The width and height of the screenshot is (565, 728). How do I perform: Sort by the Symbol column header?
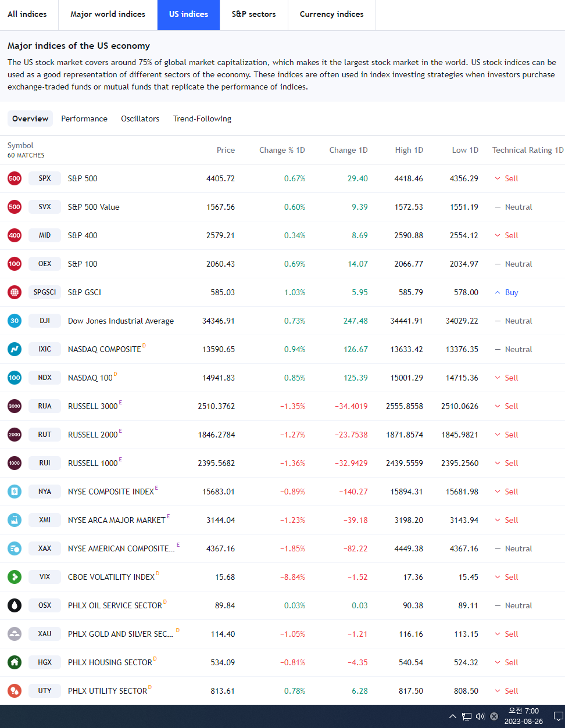(x=20, y=145)
